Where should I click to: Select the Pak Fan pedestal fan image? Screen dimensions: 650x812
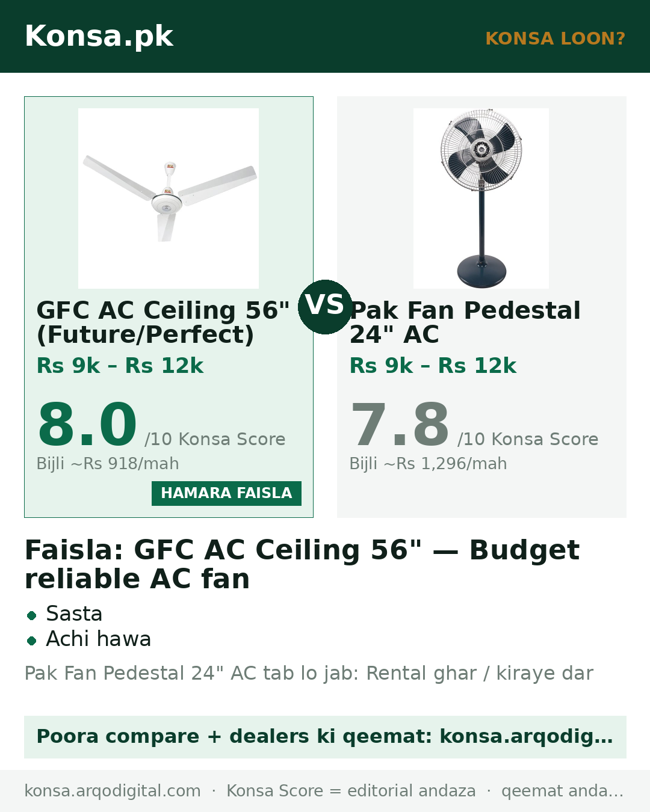pyautogui.click(x=481, y=198)
